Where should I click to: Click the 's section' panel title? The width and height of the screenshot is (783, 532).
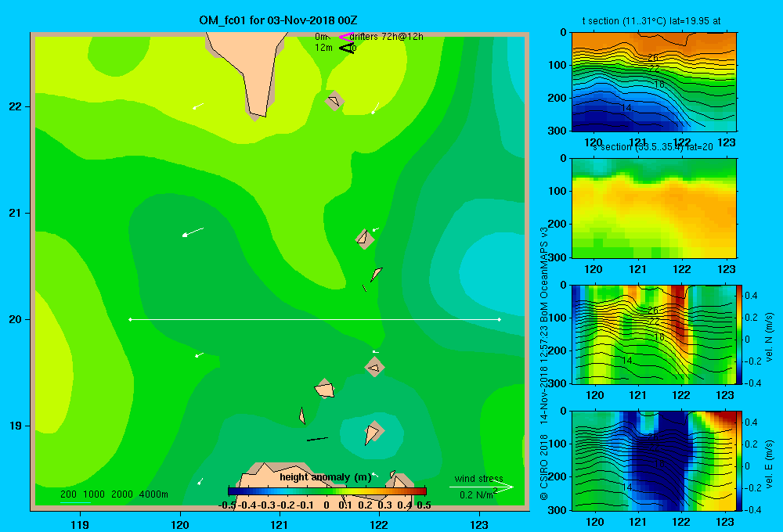(652, 147)
